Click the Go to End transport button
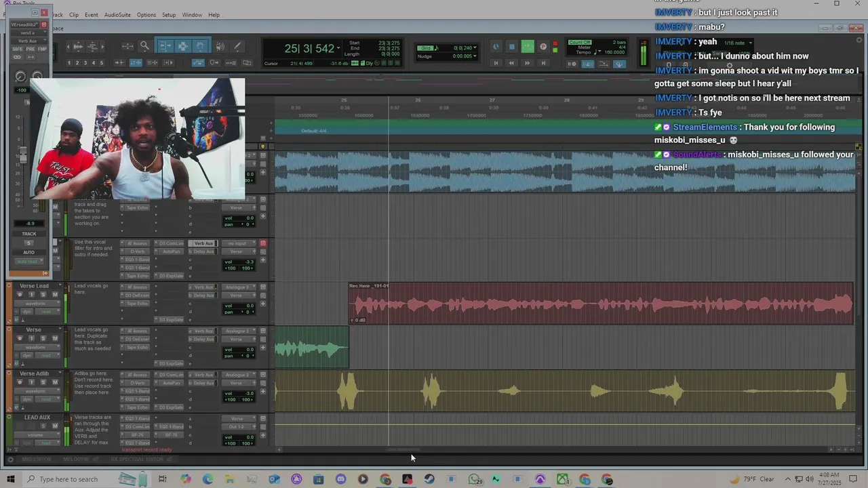868x488 pixels. [x=543, y=63]
